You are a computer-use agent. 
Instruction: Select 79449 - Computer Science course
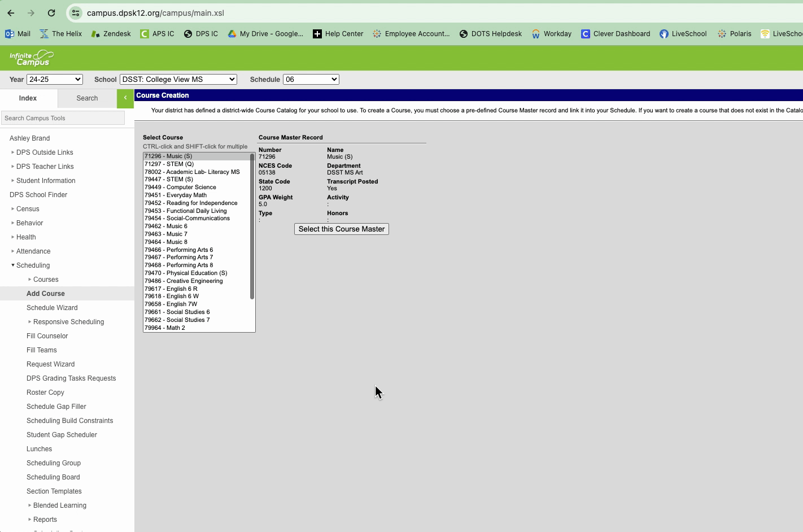pyautogui.click(x=196, y=187)
